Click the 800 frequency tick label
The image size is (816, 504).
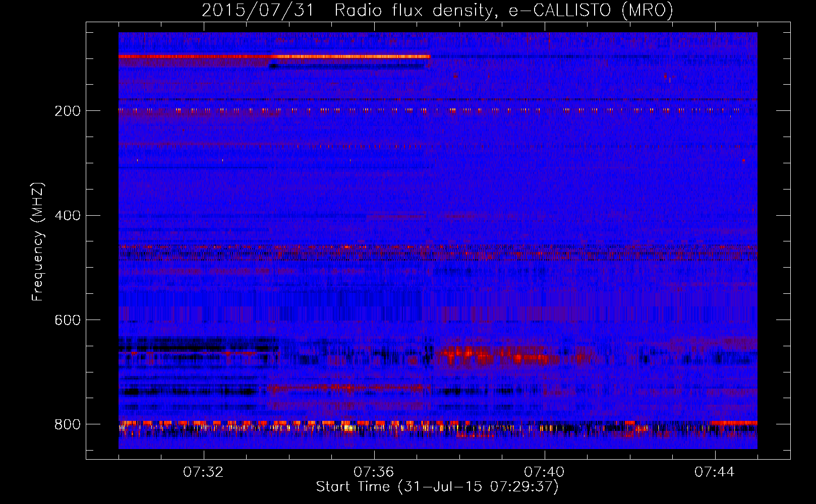point(67,424)
